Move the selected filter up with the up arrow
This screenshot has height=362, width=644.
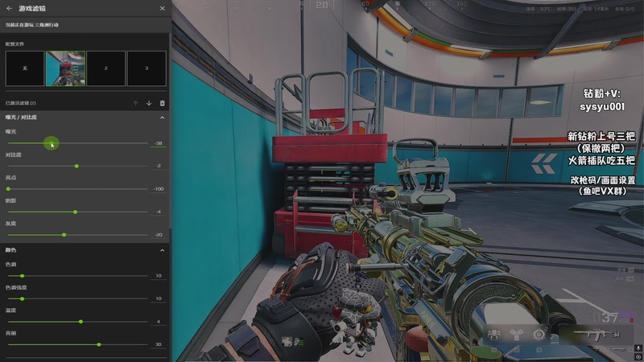[135, 103]
